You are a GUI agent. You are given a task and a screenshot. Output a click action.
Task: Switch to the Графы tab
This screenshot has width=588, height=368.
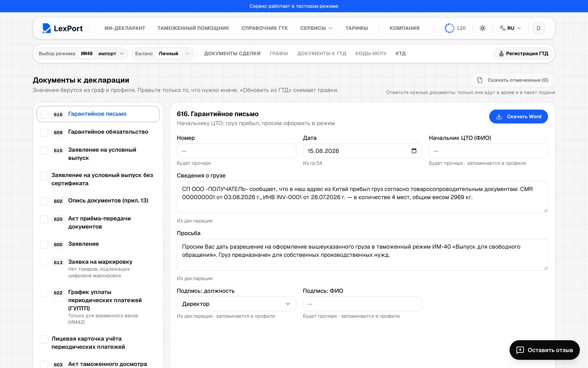tap(279, 54)
